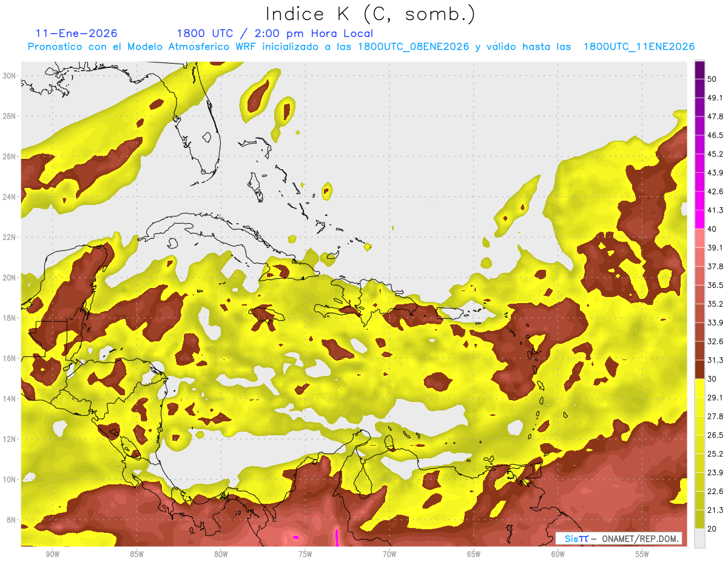Click the 90W longitude label
This screenshot has height=562, width=728.
[x=52, y=554]
